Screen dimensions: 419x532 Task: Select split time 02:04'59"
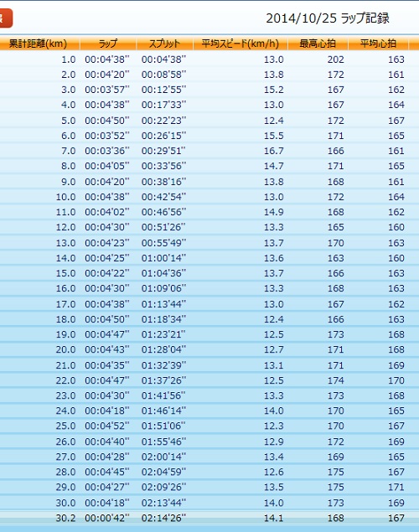click(163, 472)
